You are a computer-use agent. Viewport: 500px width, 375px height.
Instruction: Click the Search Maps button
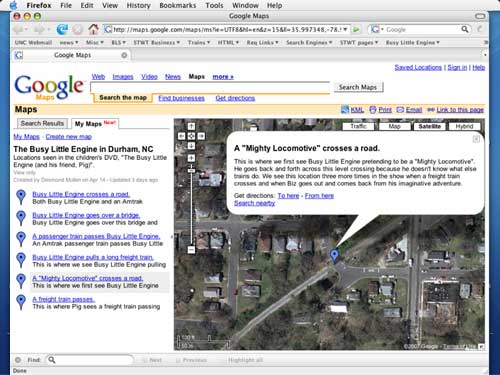click(x=358, y=87)
